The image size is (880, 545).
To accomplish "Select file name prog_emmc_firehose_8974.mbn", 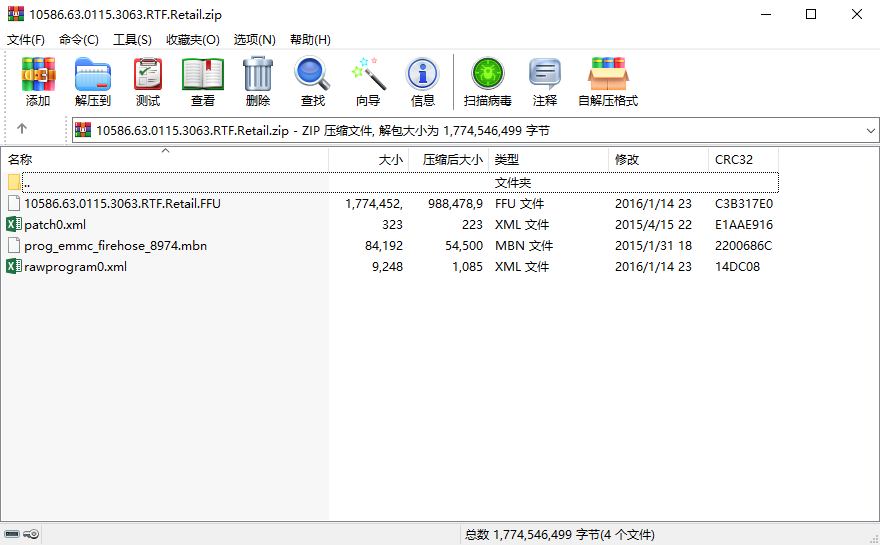I will (115, 245).
